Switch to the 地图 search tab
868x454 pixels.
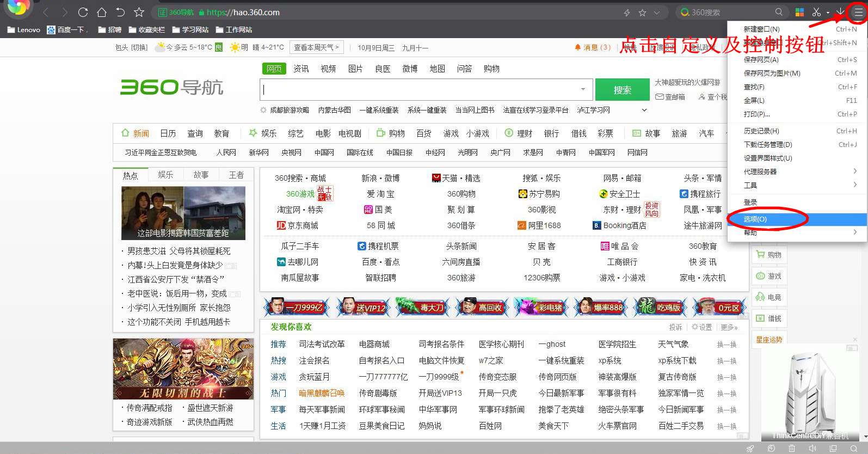click(437, 69)
